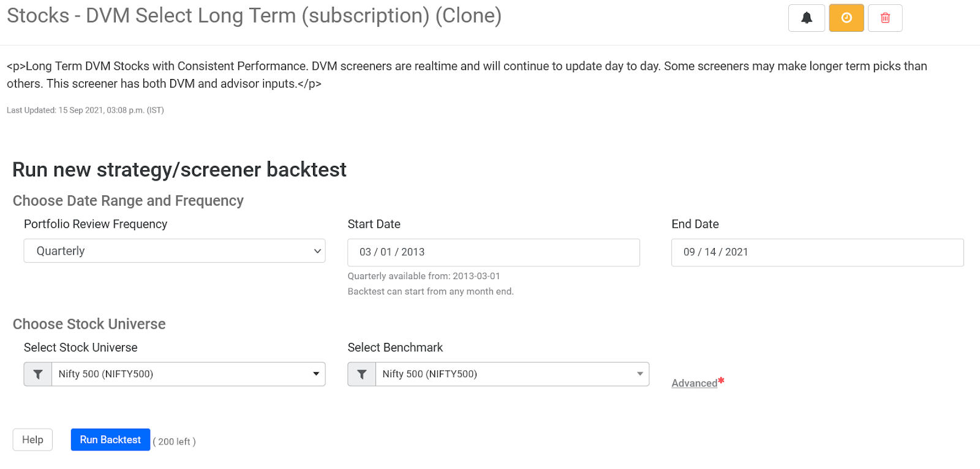Click the Quarterly dropdown chevron arrow
980x469 pixels.
(x=317, y=251)
